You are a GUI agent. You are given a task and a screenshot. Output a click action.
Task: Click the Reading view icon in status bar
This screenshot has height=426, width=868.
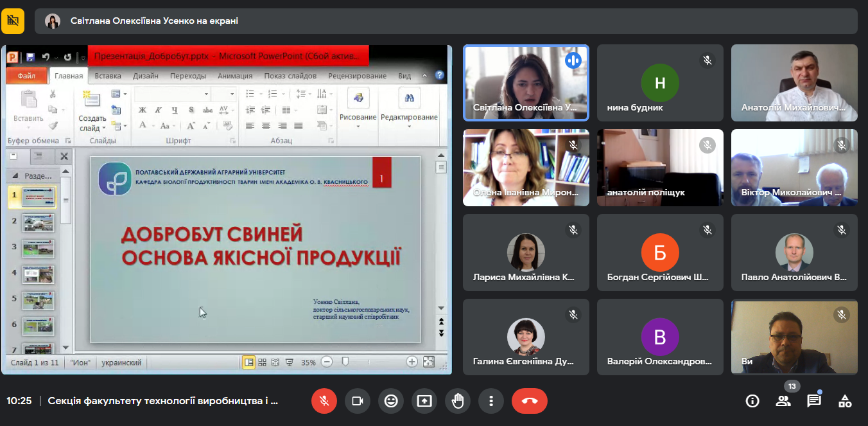(275, 362)
